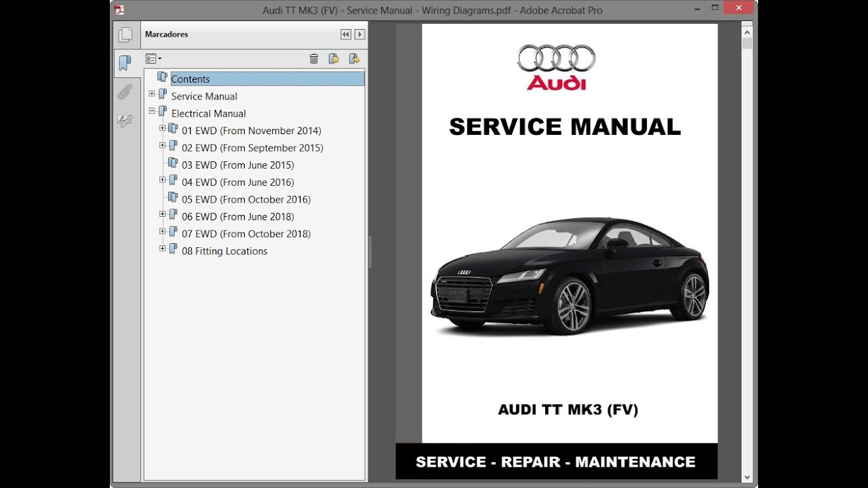Go to 03 EWD (From June 2015)

click(x=238, y=165)
